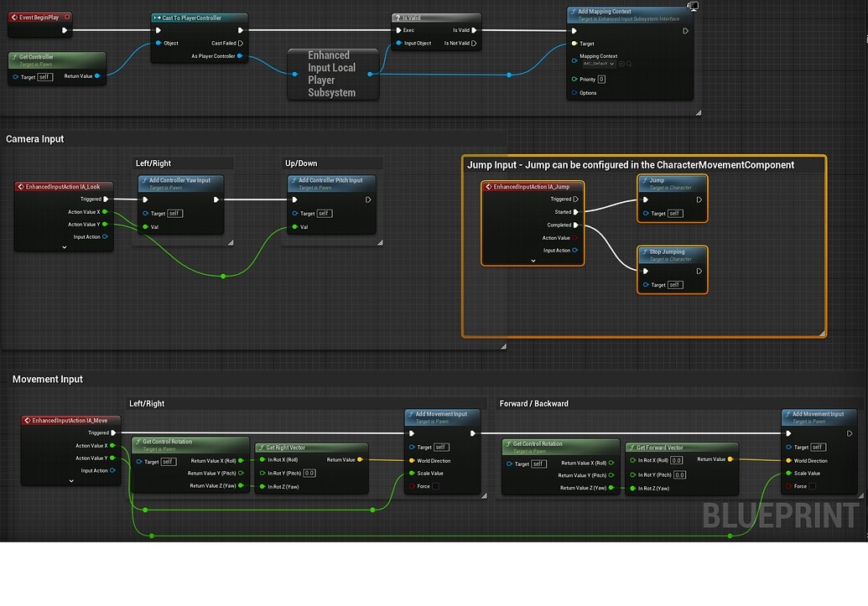Click the event icon on Event BeginPlay node

[x=15, y=17]
